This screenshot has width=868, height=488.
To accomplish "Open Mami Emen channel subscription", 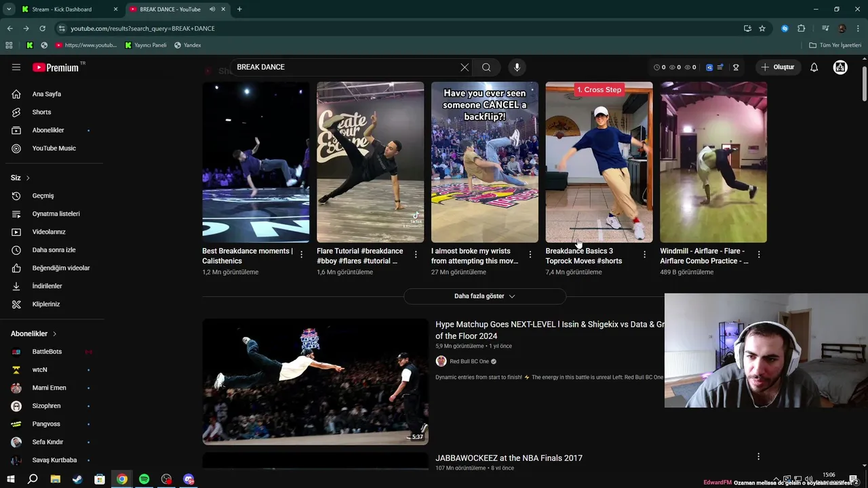I will coord(50,388).
